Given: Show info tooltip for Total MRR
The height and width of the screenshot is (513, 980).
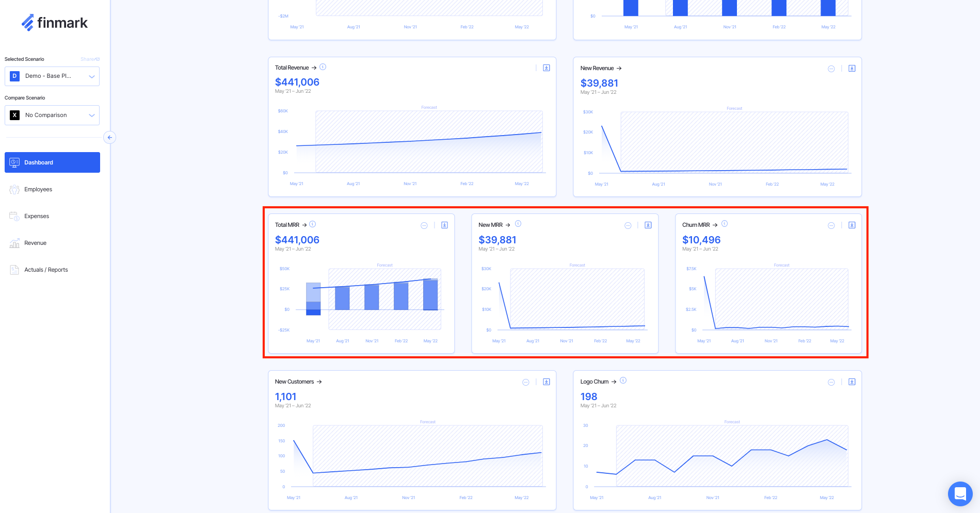Looking at the screenshot, I should click(312, 224).
